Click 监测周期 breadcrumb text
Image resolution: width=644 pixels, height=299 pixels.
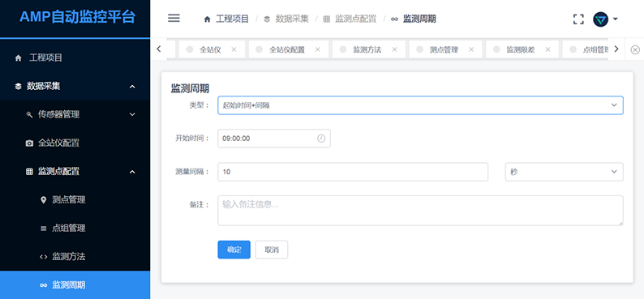419,19
